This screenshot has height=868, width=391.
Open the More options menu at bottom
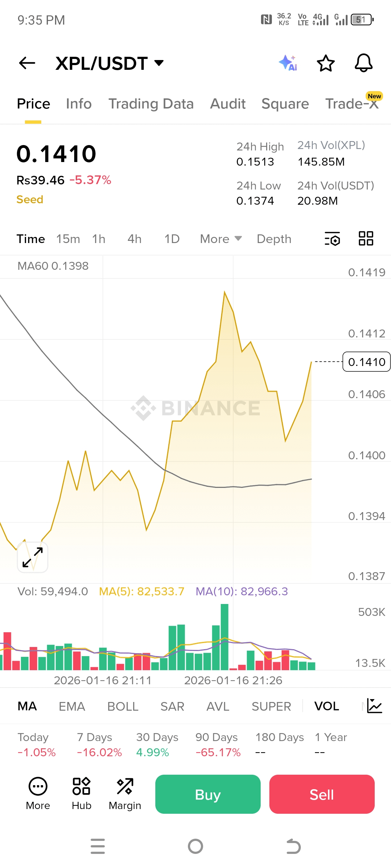[38, 793]
